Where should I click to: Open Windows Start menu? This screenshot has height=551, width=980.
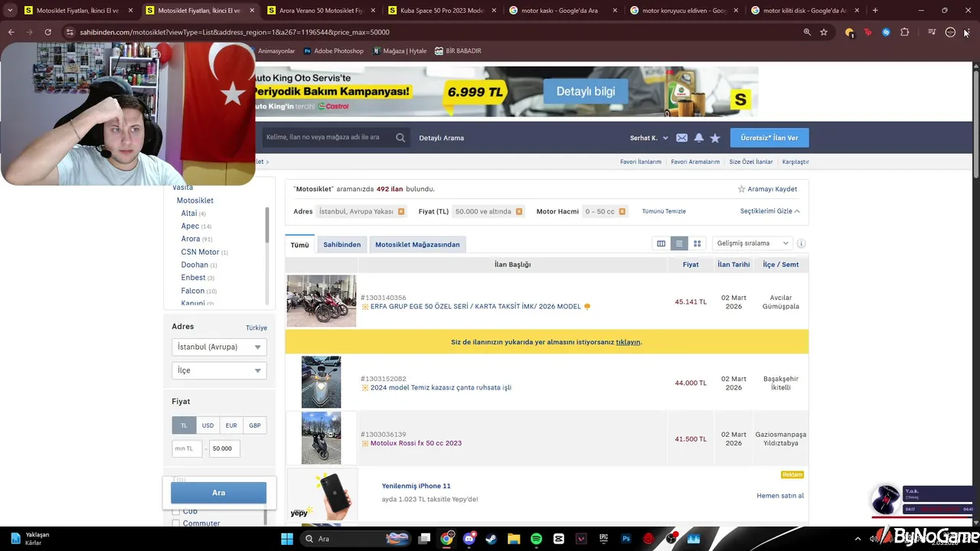(286, 539)
